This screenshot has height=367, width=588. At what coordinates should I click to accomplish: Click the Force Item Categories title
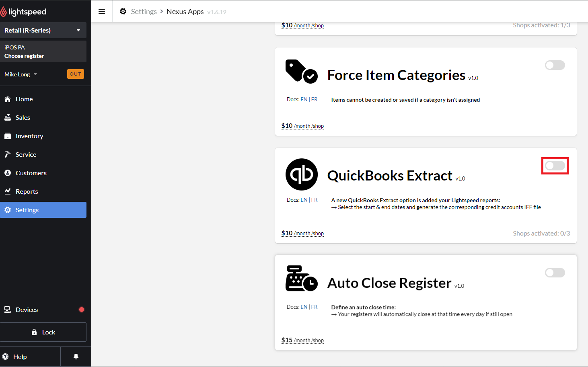[396, 75]
